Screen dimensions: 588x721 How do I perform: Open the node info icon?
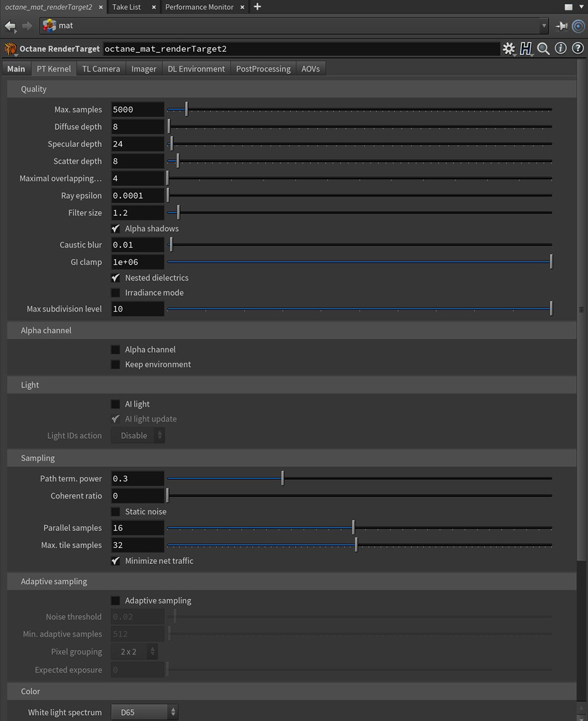(x=560, y=48)
